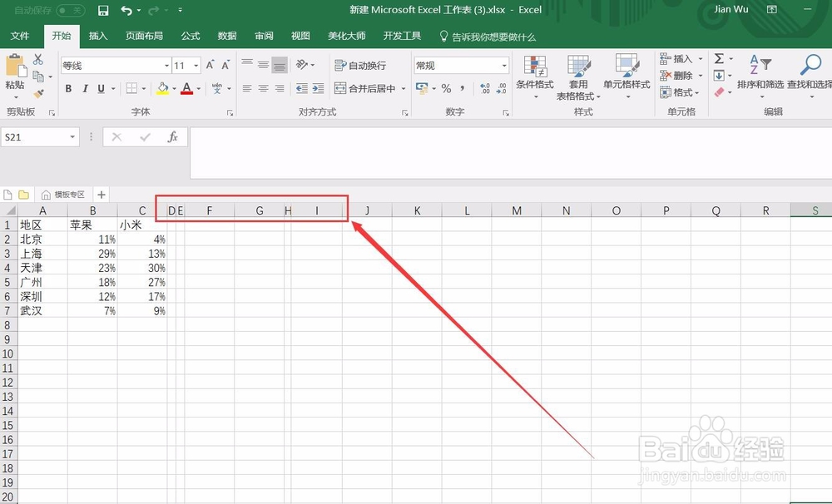Click the Redo arrow icon
This screenshot has height=504, width=832.
pos(154,10)
